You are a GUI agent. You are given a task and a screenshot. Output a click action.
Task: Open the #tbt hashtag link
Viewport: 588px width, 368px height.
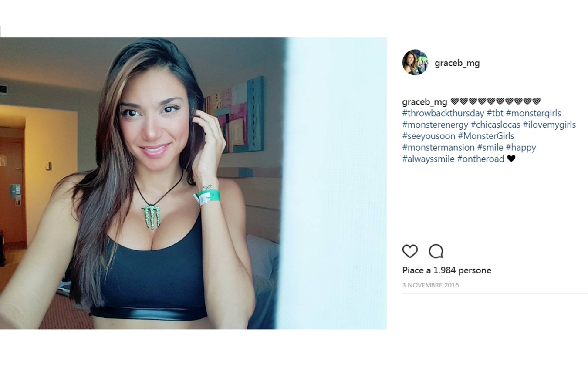tap(495, 113)
